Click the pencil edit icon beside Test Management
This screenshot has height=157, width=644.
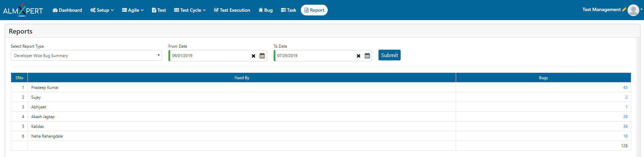[x=624, y=9]
